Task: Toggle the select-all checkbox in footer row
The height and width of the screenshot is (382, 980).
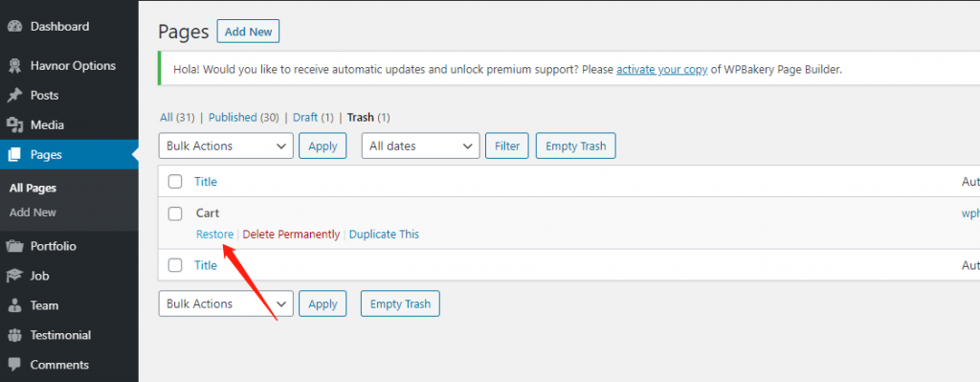Action: pos(176,265)
